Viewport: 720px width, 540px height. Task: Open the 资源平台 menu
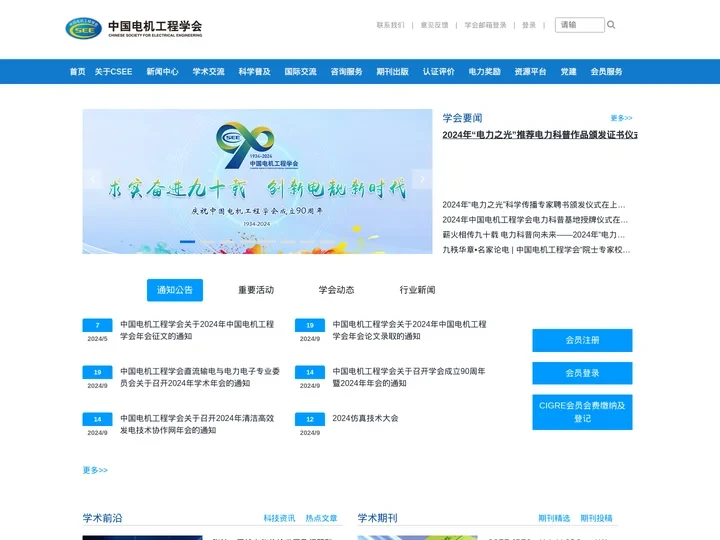[x=530, y=72]
